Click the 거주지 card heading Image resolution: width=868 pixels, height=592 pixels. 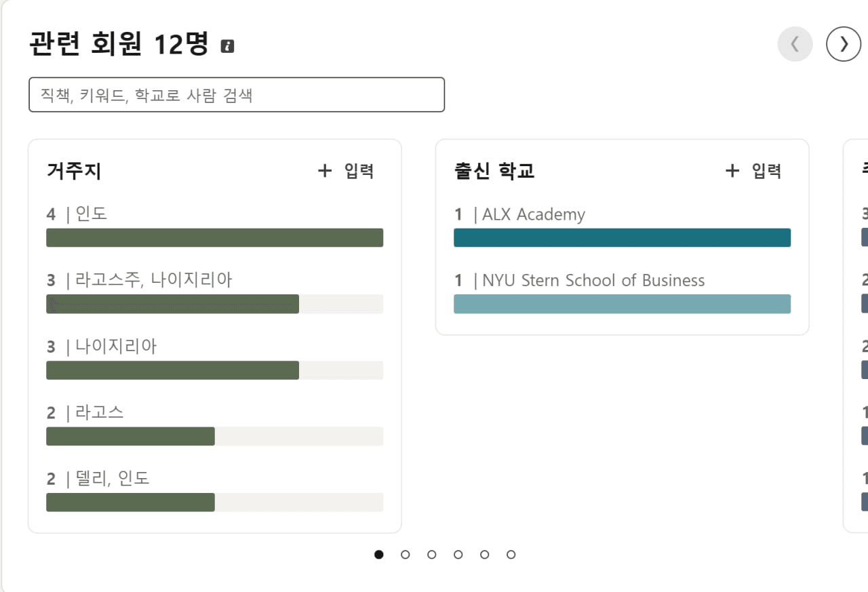(74, 171)
